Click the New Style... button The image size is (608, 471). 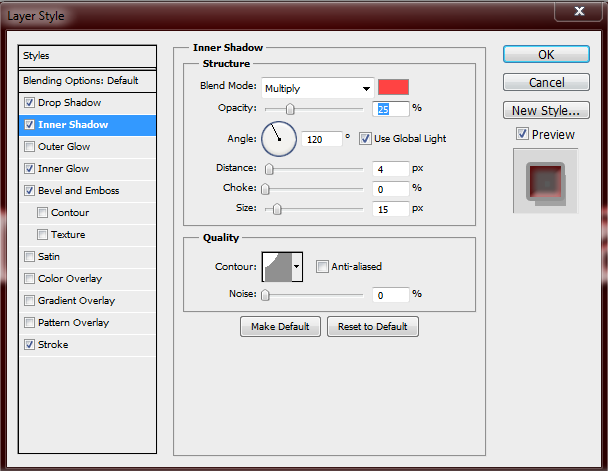[544, 111]
